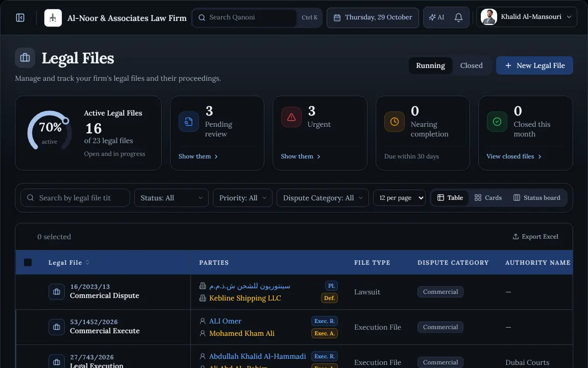Open calendar via Thursday, 29 October button

[373, 18]
